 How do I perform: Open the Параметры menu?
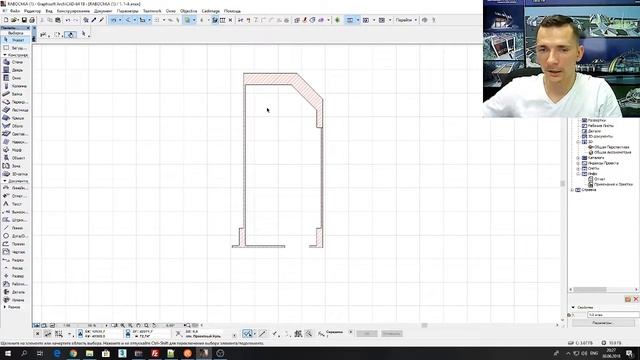[127, 11]
